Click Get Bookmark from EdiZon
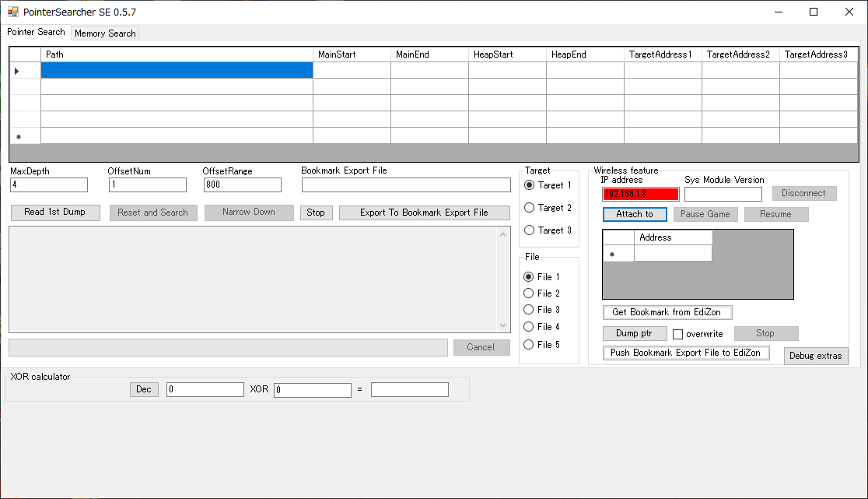868x499 pixels. (667, 312)
